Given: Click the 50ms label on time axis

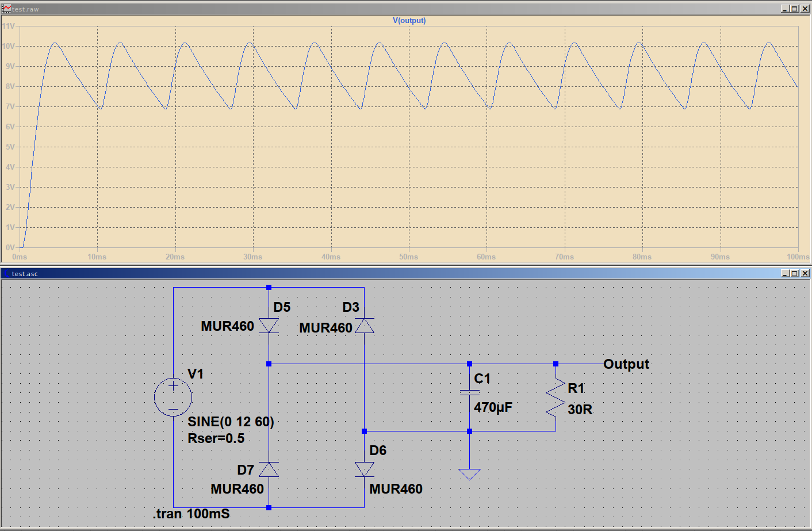Looking at the screenshot, I should point(408,257).
